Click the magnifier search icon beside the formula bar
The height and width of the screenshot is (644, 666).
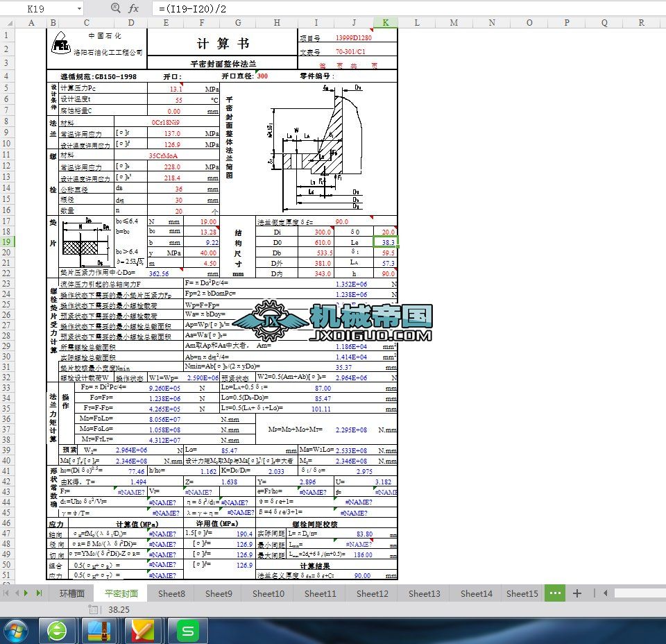click(x=114, y=9)
